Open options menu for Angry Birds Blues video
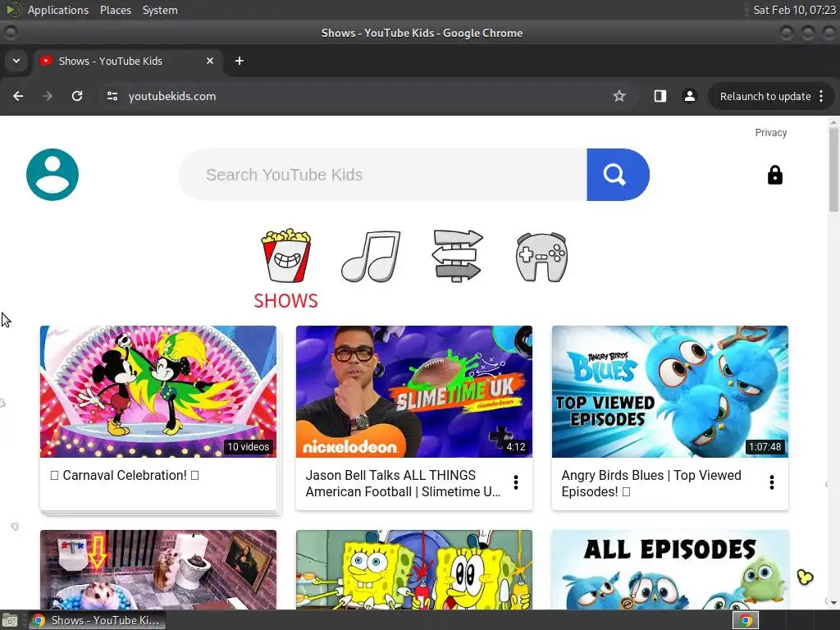Image resolution: width=840 pixels, height=630 pixels. (x=771, y=482)
